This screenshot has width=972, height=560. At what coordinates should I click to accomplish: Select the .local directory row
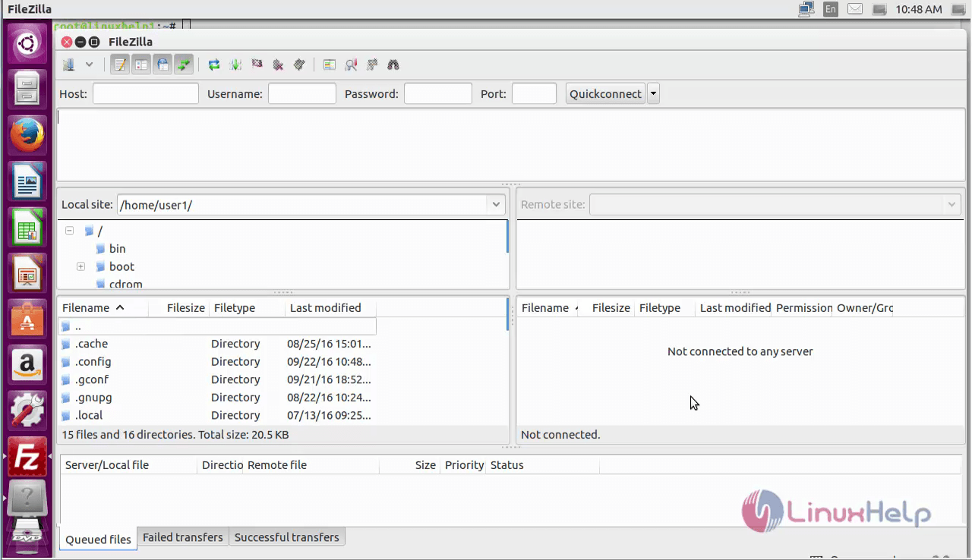(217, 415)
